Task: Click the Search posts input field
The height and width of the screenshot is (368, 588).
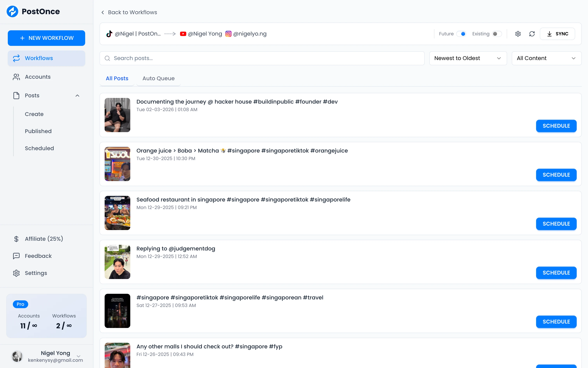Action: tap(262, 58)
